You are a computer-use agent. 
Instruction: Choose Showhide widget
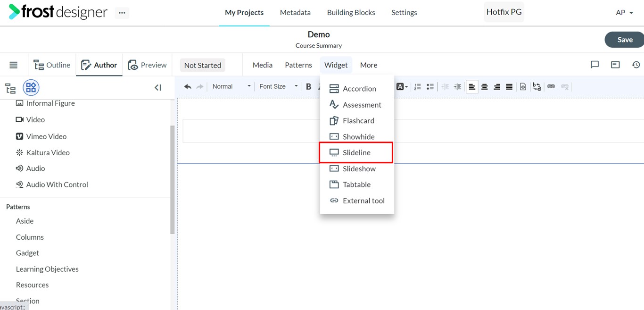click(x=357, y=137)
